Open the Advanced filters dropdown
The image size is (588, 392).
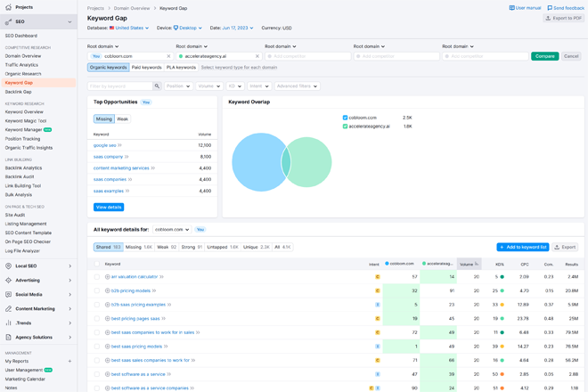[x=297, y=86]
